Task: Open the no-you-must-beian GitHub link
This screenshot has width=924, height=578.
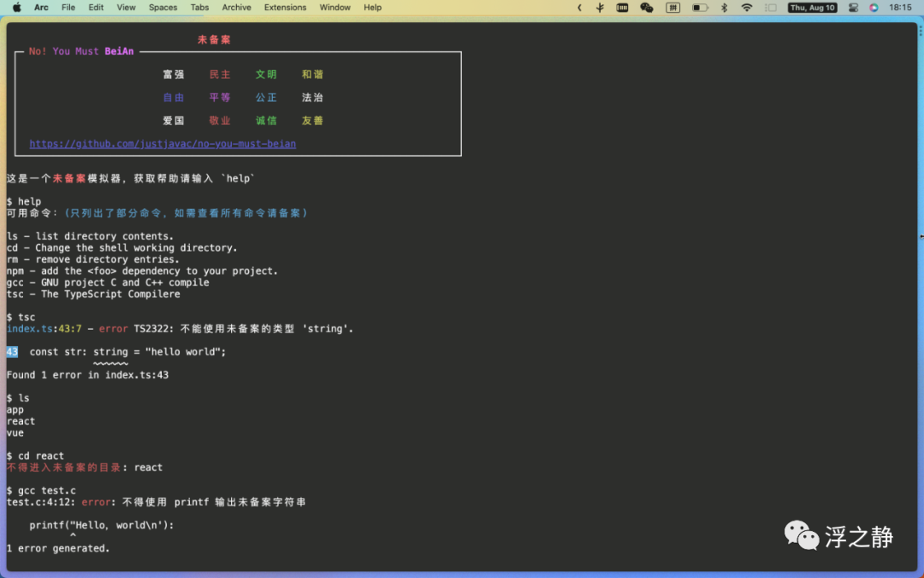Action: tap(163, 144)
